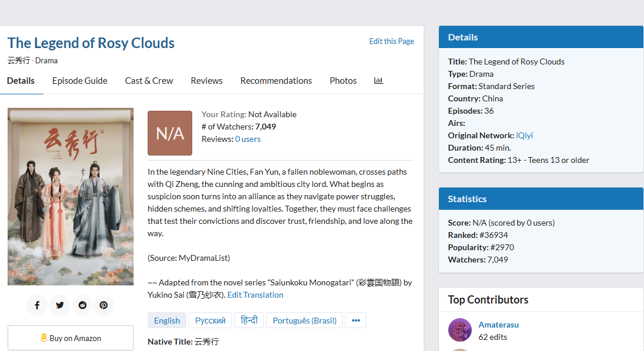The image size is (644, 351).
Task: Select Português (Brasil) language
Action: (305, 321)
